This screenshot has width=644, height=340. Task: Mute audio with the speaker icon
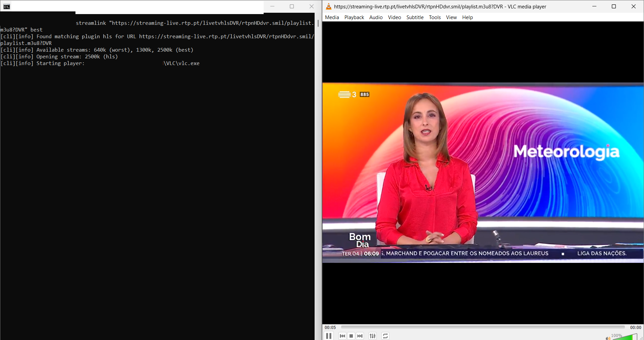608,338
